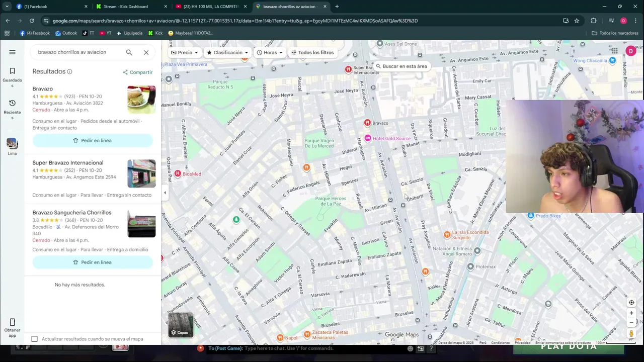This screenshot has width=644, height=362.
Task: Reload the page
Action: tap(32, 21)
